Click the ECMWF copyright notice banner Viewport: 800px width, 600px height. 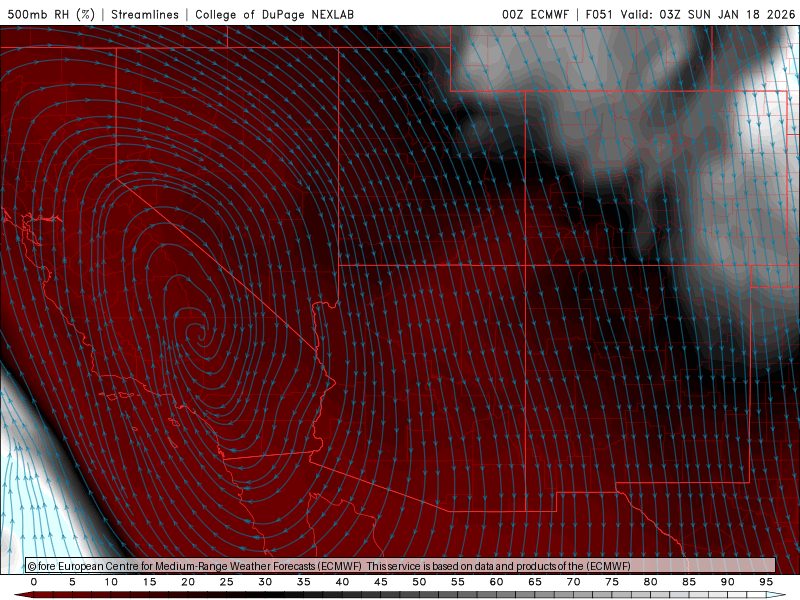pyautogui.click(x=401, y=565)
